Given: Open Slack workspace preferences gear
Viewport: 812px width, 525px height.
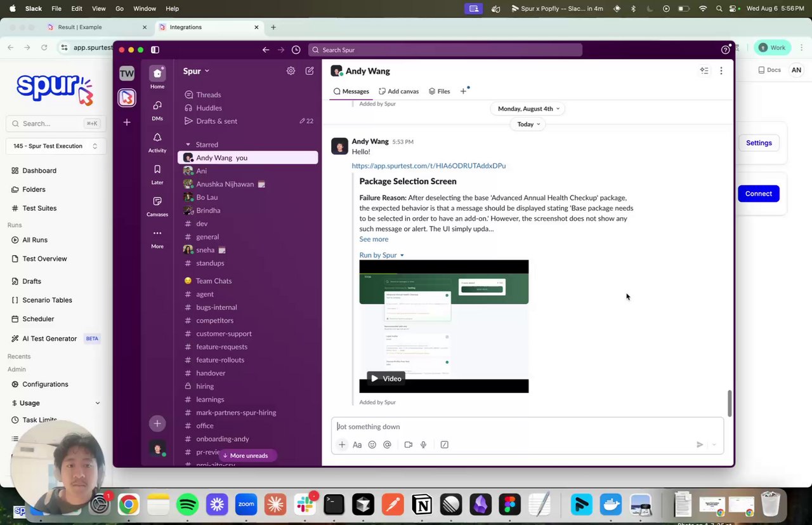Looking at the screenshot, I should coord(291,71).
